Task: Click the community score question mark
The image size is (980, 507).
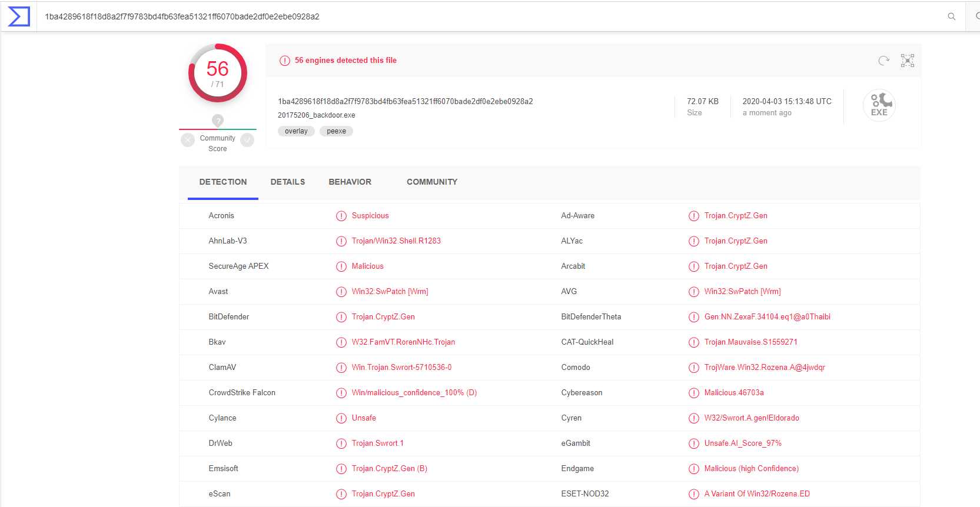Action: tap(218, 121)
